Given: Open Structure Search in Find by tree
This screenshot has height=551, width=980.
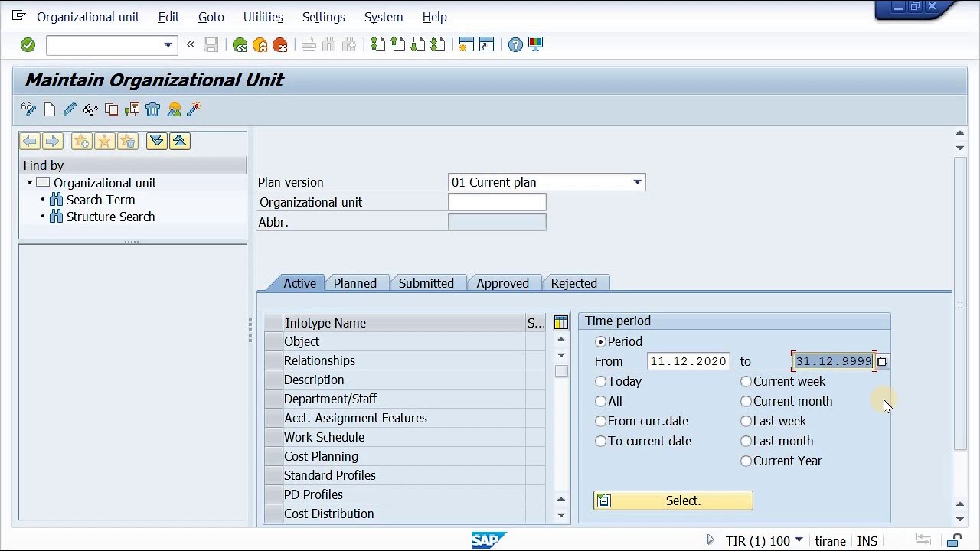Looking at the screenshot, I should (x=110, y=217).
